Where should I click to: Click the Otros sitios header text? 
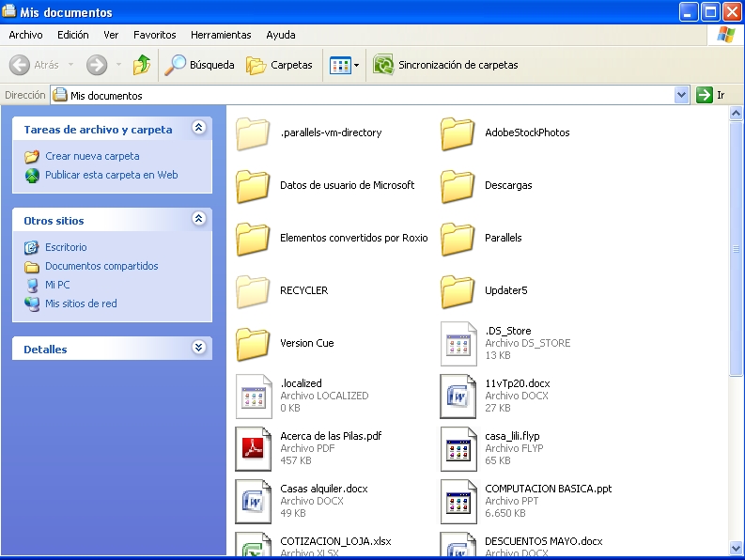point(54,221)
